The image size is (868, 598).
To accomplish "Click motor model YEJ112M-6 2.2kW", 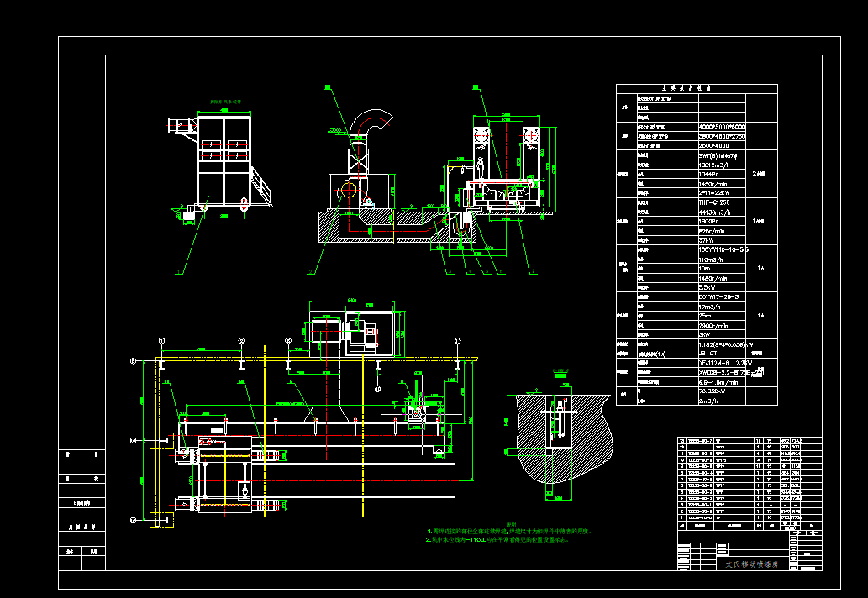I will point(726,363).
